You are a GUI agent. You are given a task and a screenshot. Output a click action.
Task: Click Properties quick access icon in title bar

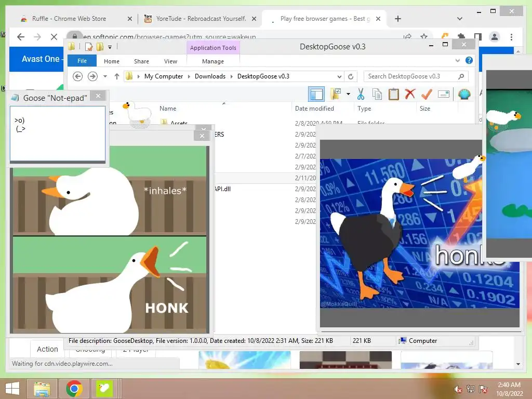(88, 47)
